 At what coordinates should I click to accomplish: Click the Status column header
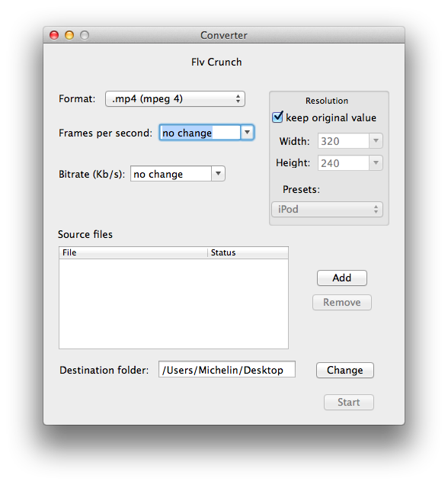pyautogui.click(x=248, y=252)
